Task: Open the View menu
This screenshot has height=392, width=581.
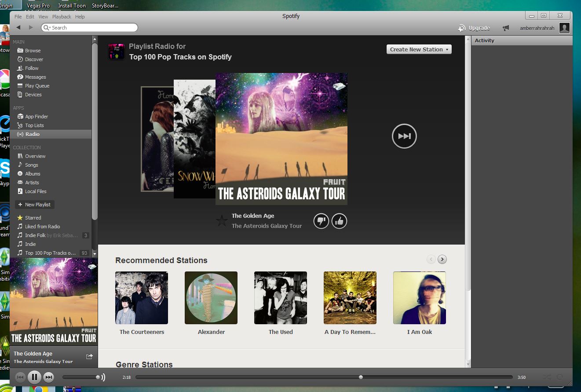Action: click(43, 17)
